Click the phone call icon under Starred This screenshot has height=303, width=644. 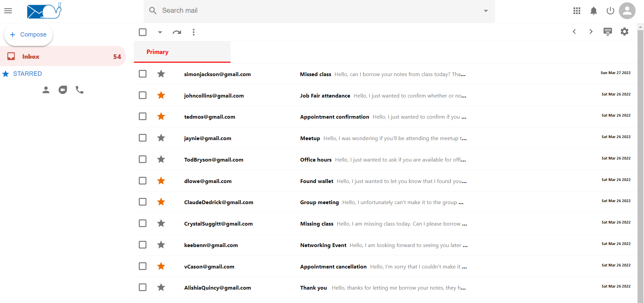click(x=79, y=89)
